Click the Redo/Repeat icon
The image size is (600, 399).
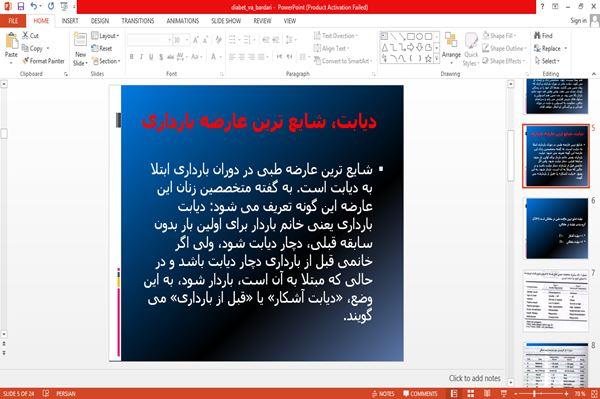[x=51, y=6]
